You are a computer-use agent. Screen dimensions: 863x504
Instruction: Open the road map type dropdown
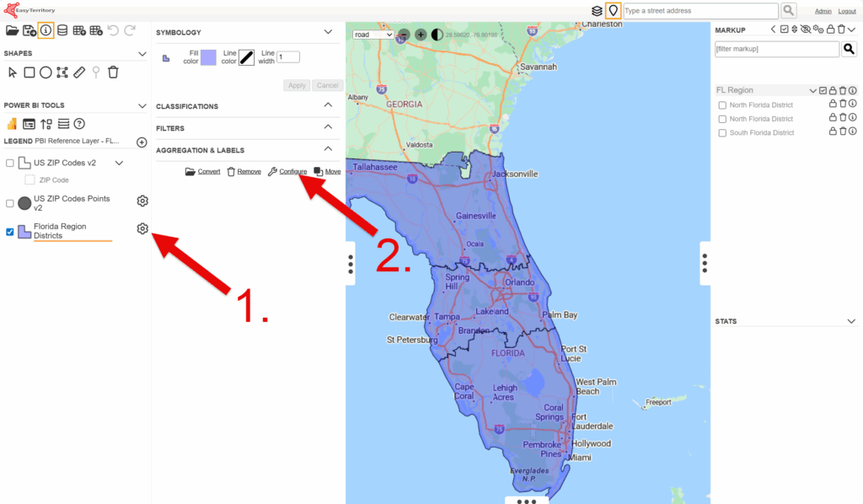tap(373, 35)
